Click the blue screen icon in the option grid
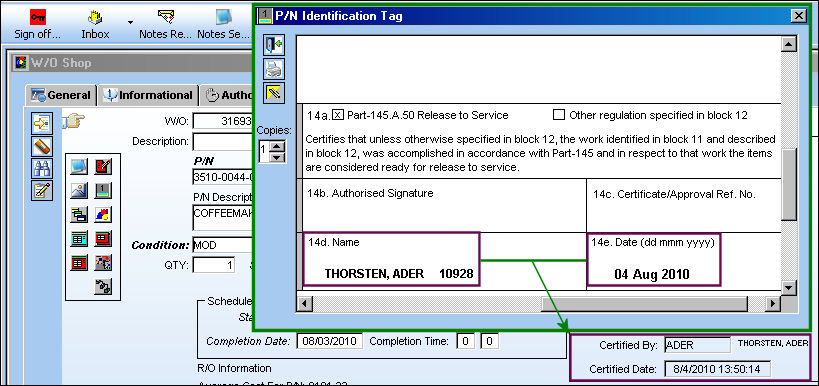819x386 pixels. pos(79,167)
